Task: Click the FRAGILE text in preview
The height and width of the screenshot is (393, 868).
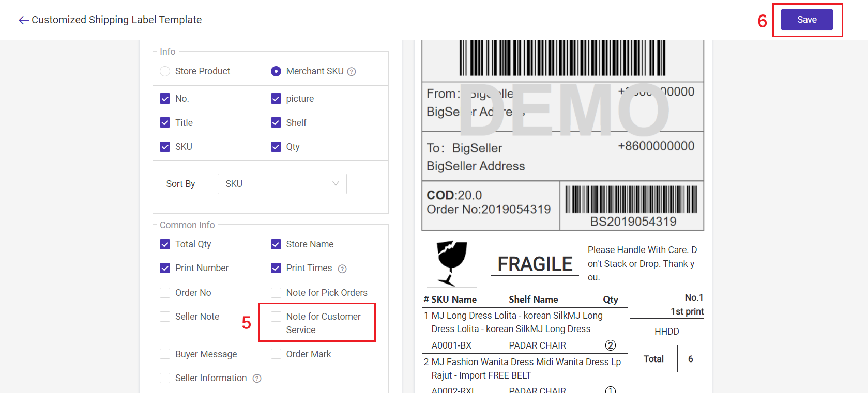Action: tap(535, 264)
